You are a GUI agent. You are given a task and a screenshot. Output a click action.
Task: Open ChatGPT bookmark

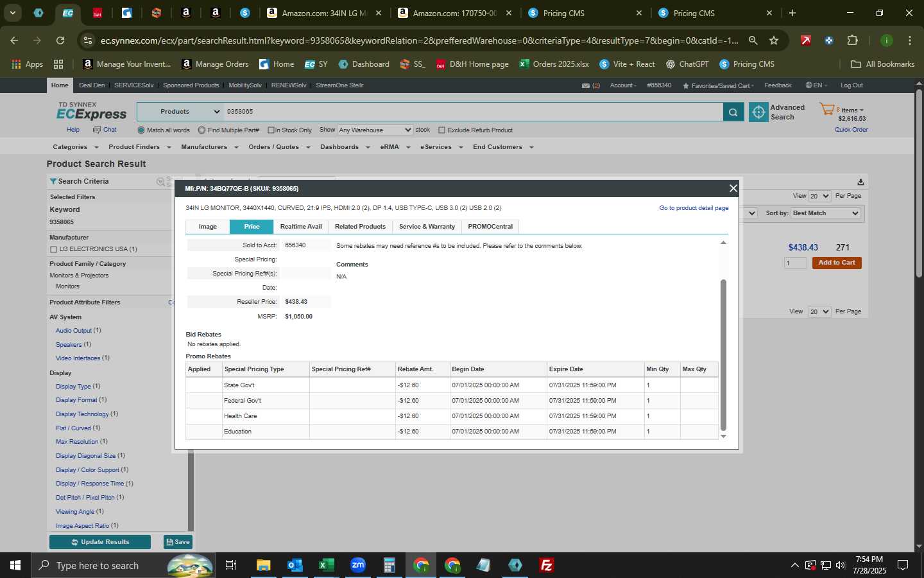[687, 64]
